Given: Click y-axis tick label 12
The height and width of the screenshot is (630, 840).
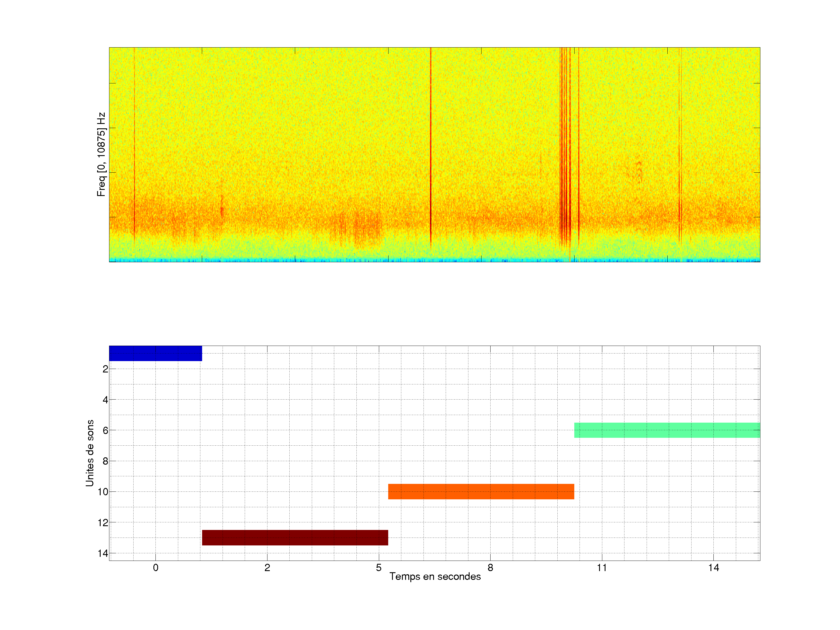Looking at the screenshot, I should pyautogui.click(x=103, y=523).
